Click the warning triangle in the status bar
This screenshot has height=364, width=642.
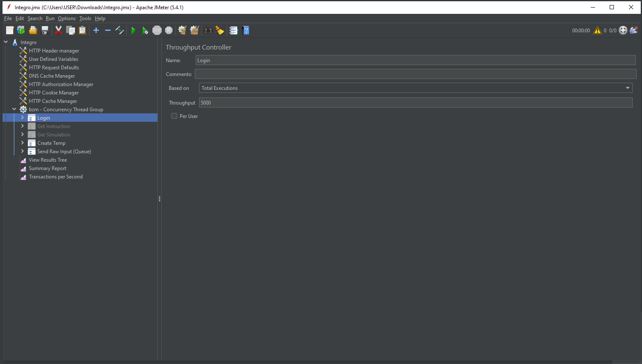597,30
